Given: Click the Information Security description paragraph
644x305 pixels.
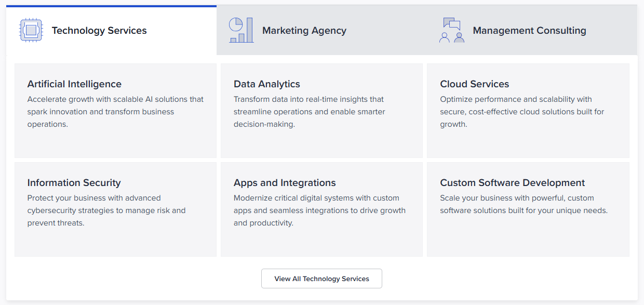Looking at the screenshot, I should pyautogui.click(x=106, y=210).
